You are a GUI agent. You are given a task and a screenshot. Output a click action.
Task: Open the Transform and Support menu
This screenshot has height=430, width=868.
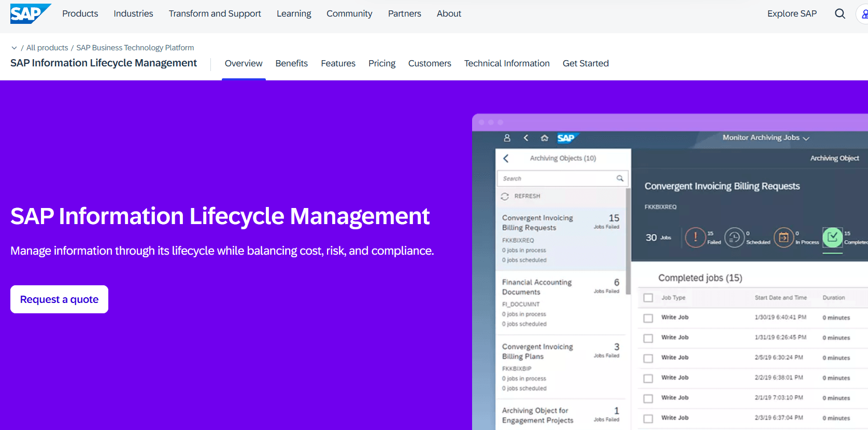pyautogui.click(x=215, y=13)
